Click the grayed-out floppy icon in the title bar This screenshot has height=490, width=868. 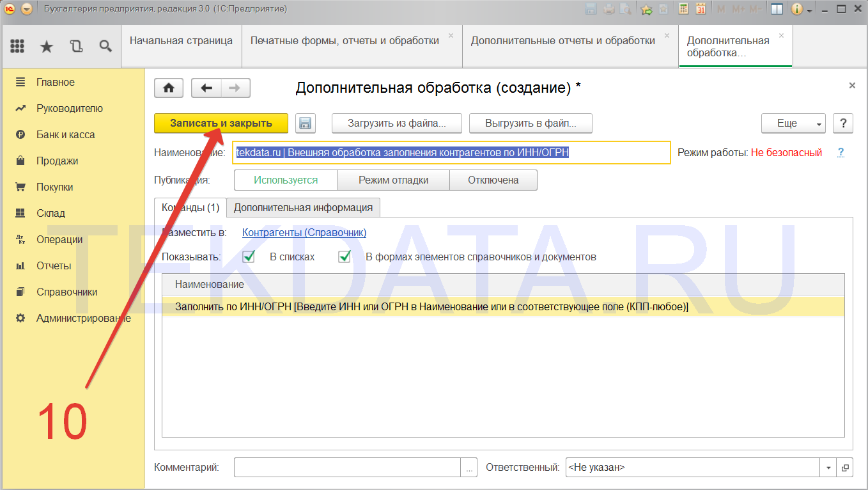[x=591, y=9]
